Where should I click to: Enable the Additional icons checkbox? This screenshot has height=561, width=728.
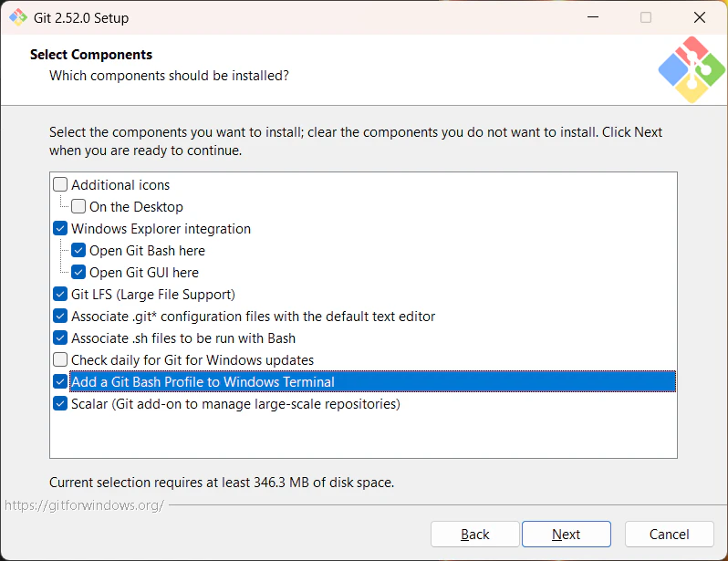coord(60,184)
